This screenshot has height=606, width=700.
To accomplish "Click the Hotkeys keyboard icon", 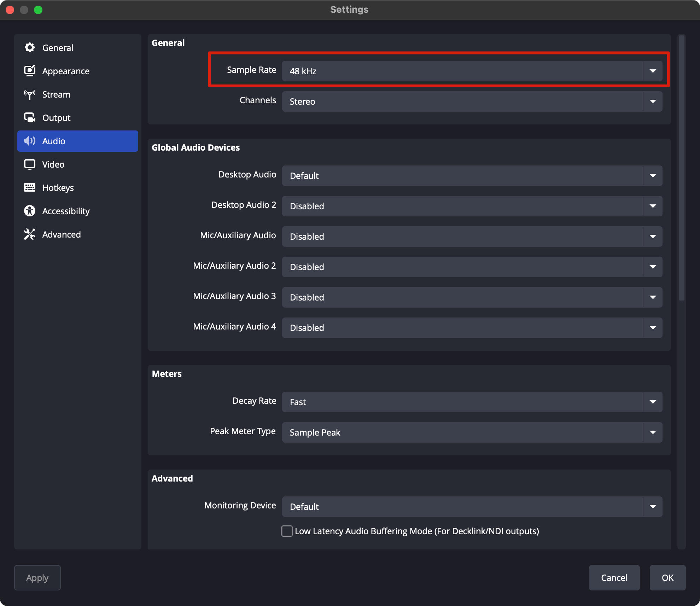I will coord(30,188).
